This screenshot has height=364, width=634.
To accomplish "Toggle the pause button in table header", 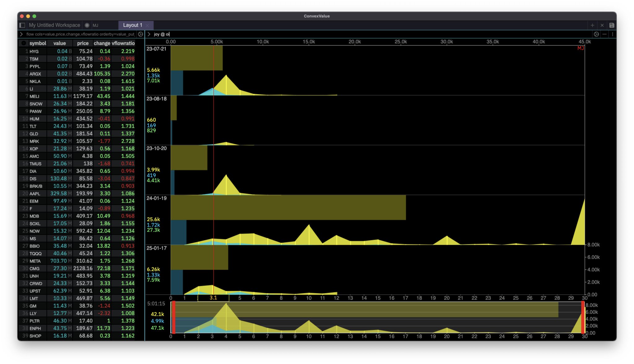I will [24, 43].
